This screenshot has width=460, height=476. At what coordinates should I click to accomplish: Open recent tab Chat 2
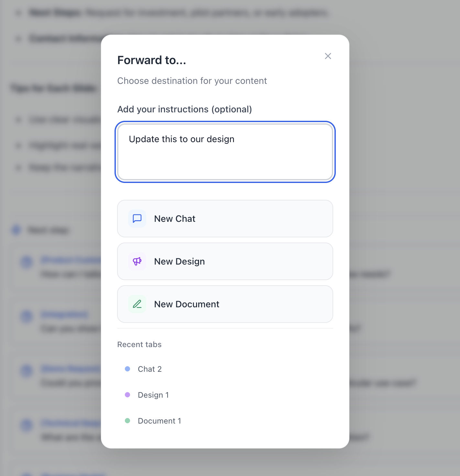[149, 369]
